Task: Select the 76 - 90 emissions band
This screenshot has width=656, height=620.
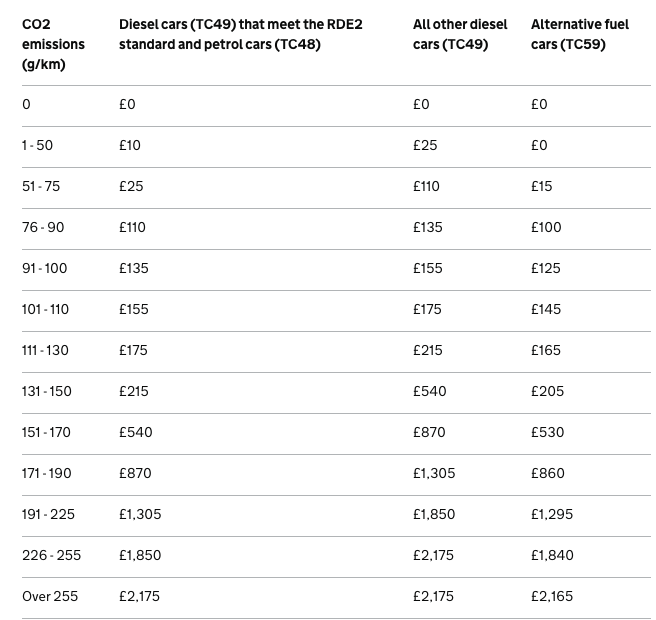Action: (43, 228)
